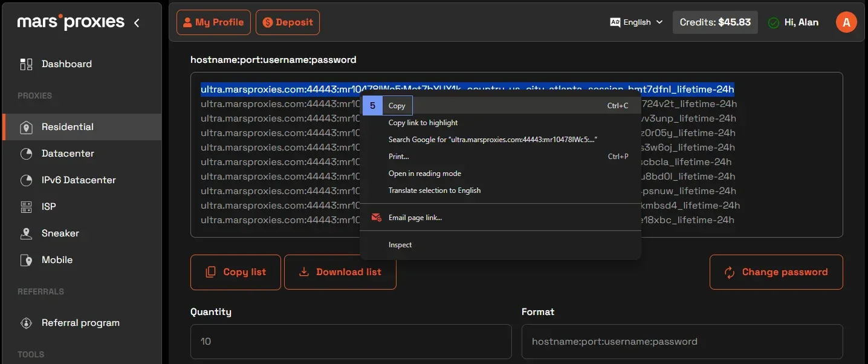
Task: Click the Hi, Alan greeting
Action: pos(802,22)
